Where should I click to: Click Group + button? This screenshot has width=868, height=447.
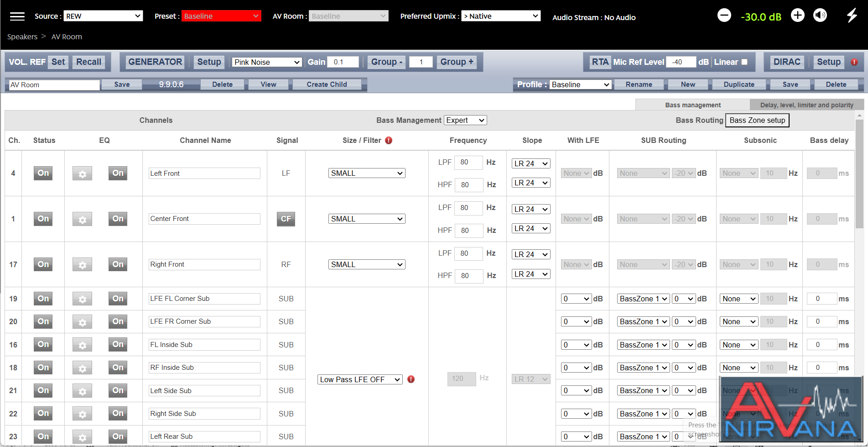coord(457,62)
